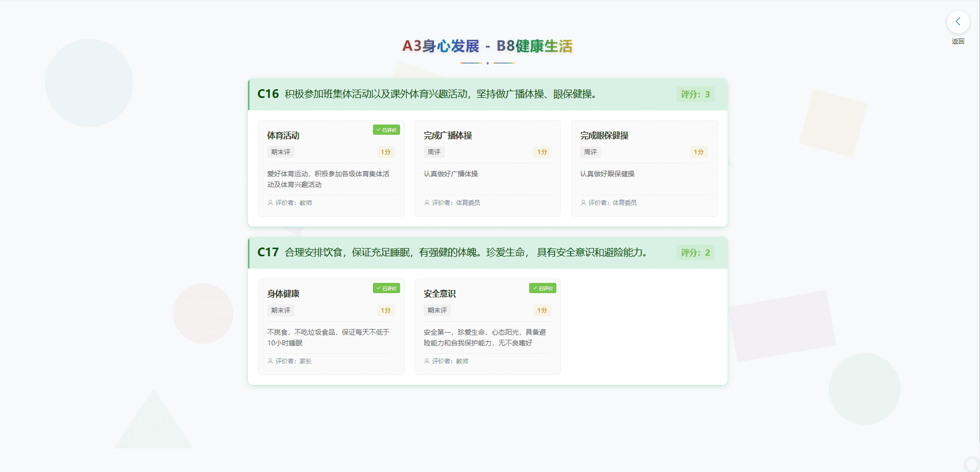Click the evaluator person icon beside 教师 in 体育活动

pos(270,202)
